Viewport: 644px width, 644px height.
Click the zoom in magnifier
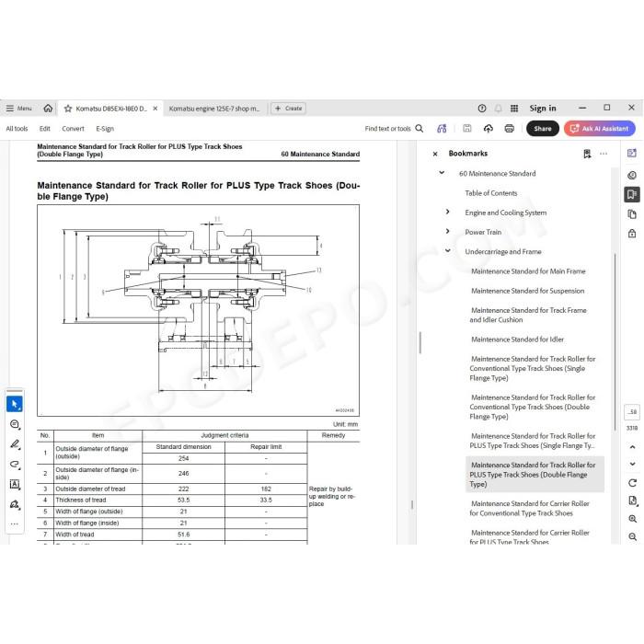633,519
